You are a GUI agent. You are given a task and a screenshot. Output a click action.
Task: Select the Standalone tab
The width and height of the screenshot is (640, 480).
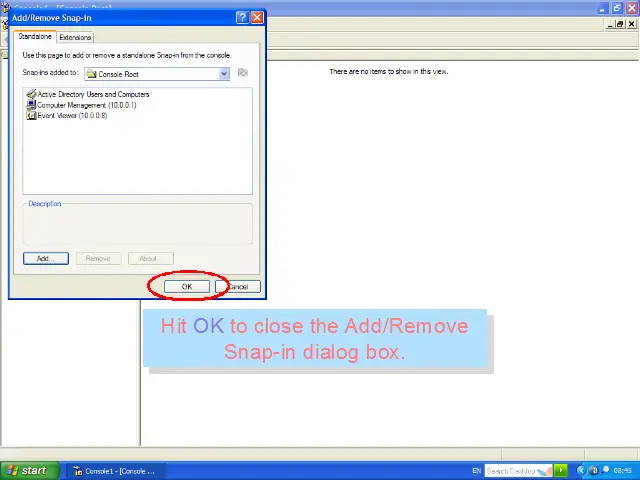[x=35, y=37]
